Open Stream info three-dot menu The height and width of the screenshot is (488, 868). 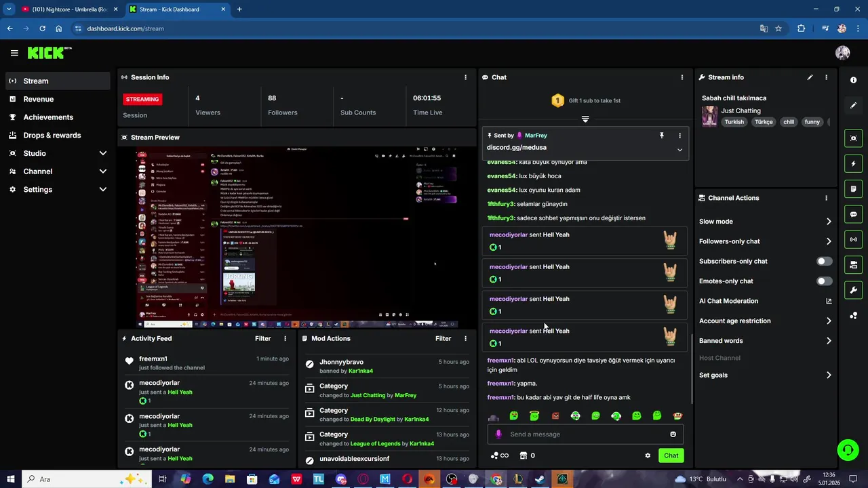pos(826,77)
